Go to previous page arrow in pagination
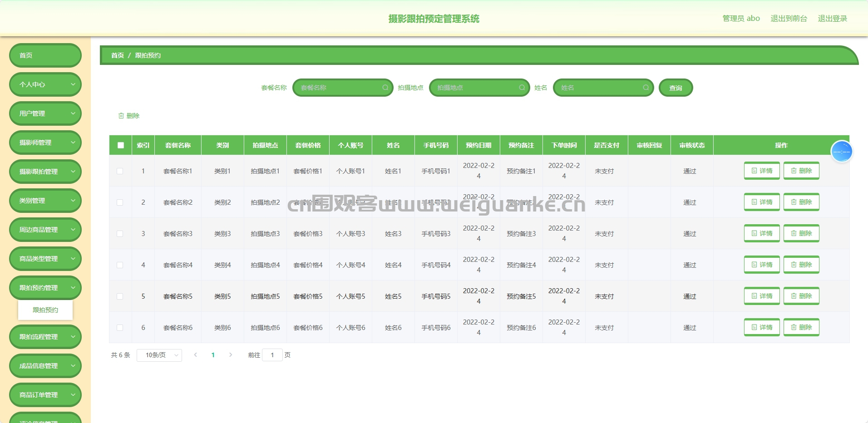The height and width of the screenshot is (423, 868). click(196, 355)
